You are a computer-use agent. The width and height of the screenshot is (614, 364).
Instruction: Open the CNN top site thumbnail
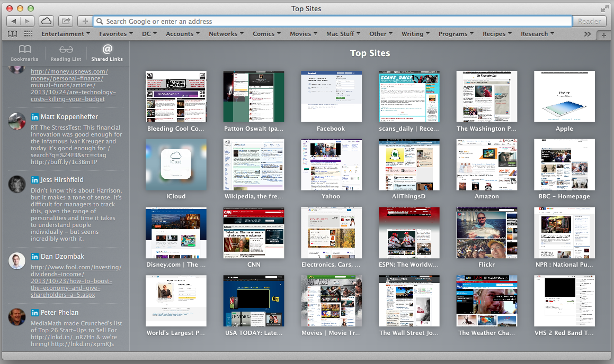[x=254, y=233]
